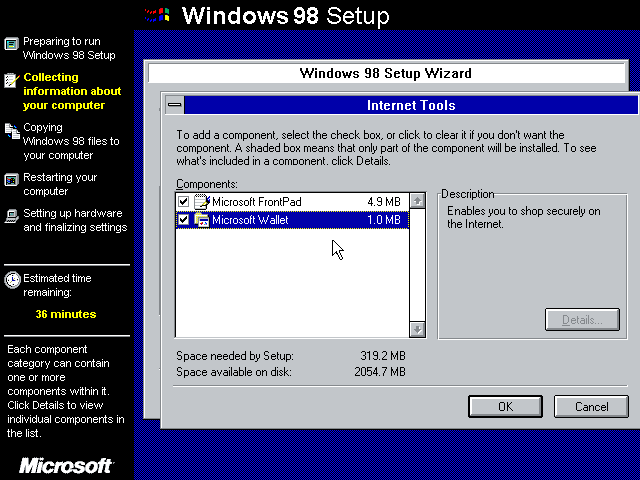Open the Internet Tools system menu box

[x=175, y=105]
